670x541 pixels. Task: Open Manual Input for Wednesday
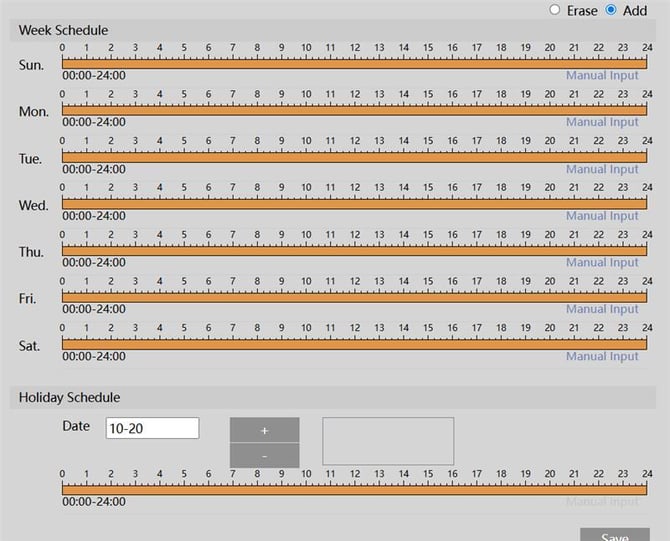602,216
